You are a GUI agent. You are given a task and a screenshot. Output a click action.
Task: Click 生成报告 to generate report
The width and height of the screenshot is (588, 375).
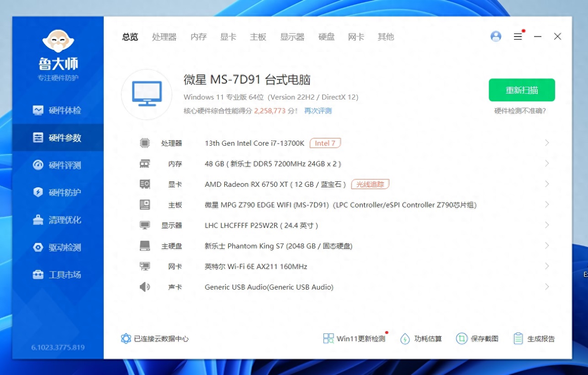click(534, 338)
